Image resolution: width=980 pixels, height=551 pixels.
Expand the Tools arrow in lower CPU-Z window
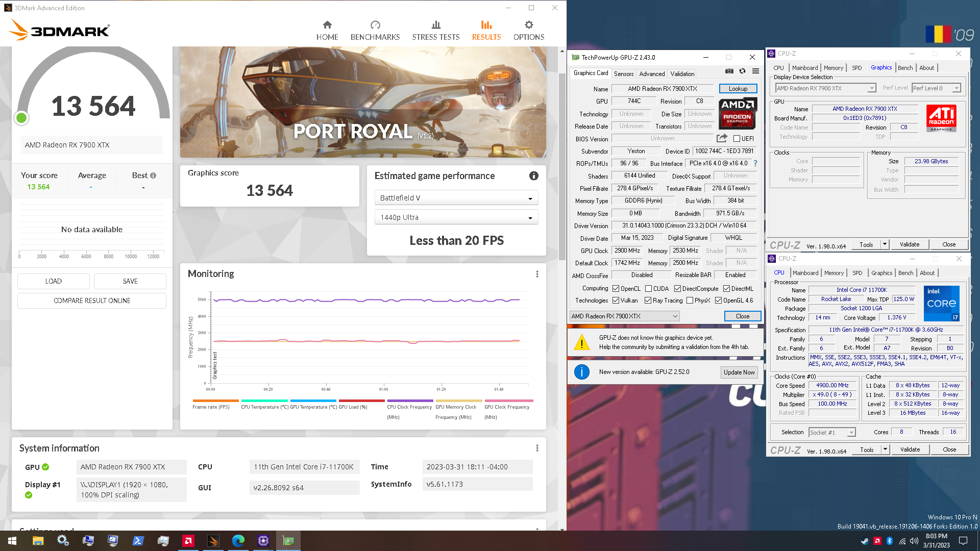pyautogui.click(x=885, y=449)
